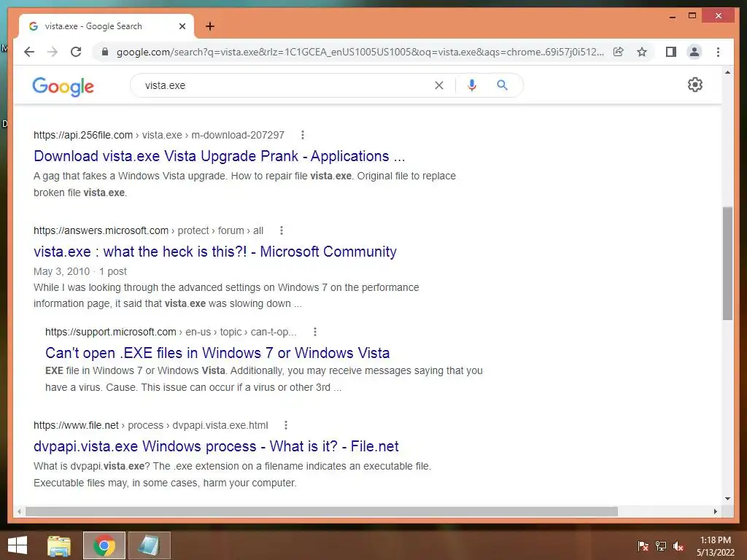Click the scroll up arrow
747x560 pixels.
[x=727, y=72]
